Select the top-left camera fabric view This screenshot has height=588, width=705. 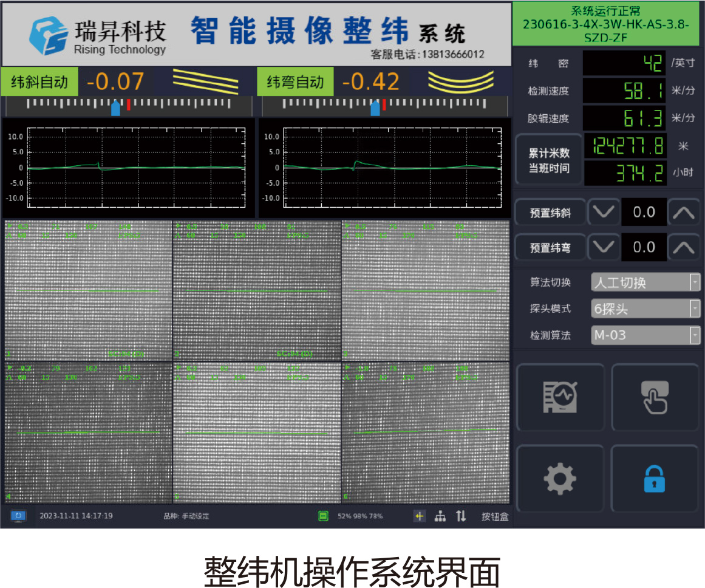[88, 291]
